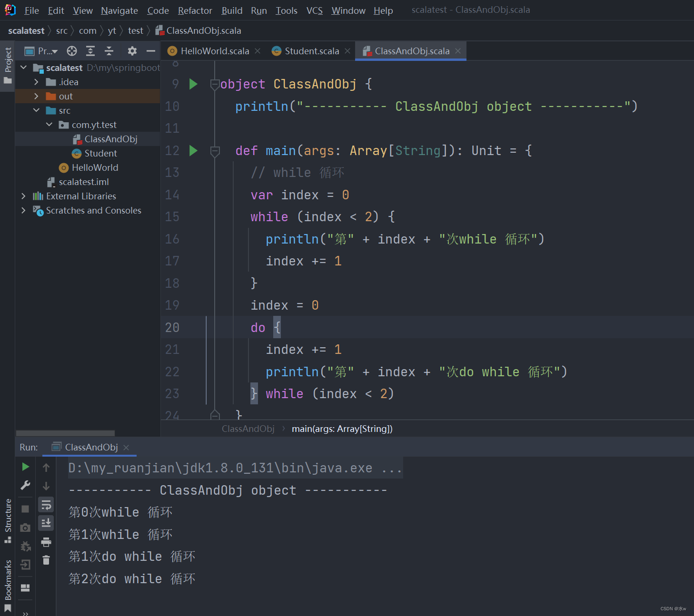
Task: Select HelloWorld object in project tree
Action: click(x=95, y=167)
